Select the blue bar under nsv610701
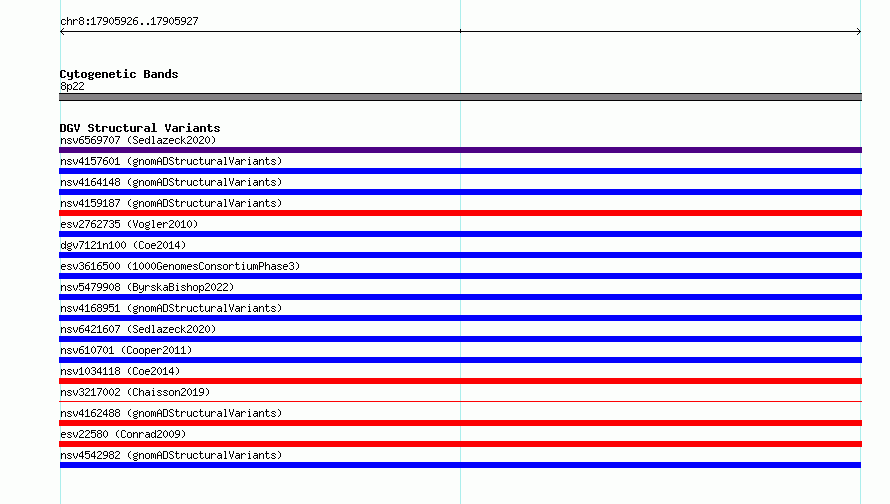 [x=460, y=360]
